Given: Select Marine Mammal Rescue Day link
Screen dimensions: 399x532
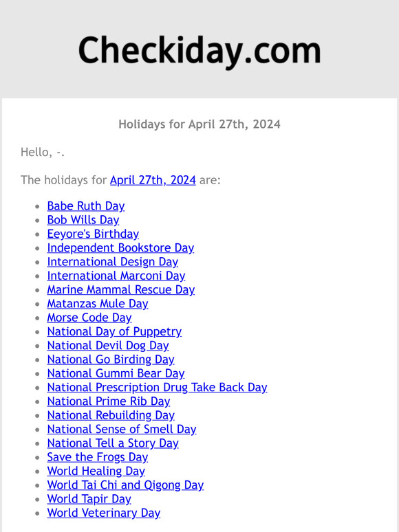Looking at the screenshot, I should (121, 289).
